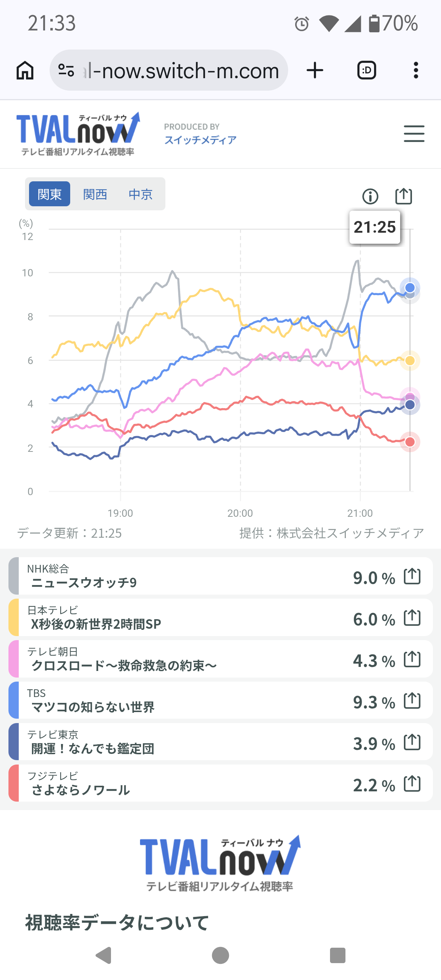Image resolution: width=441 pixels, height=980 pixels.
Task: Select the テレビ東京 なんでも鑑定団 row
Action: coord(220,742)
